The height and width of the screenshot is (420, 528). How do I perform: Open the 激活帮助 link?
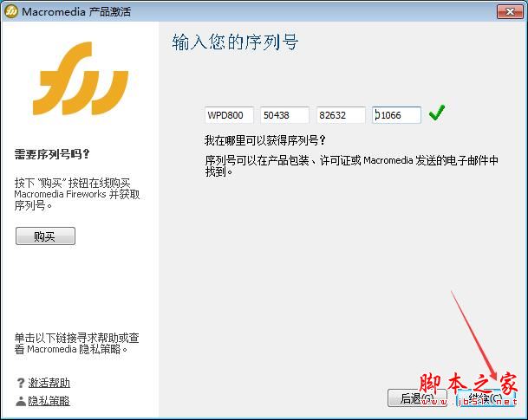click(49, 383)
